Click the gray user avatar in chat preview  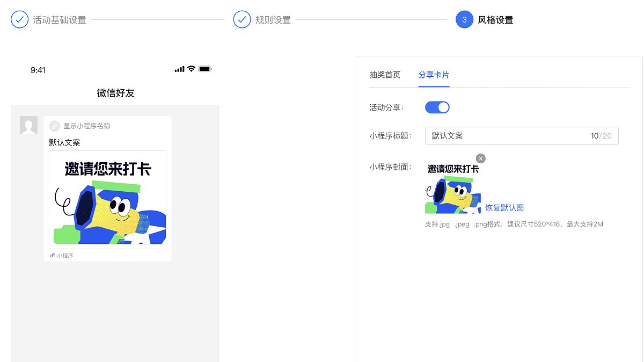[x=28, y=125]
